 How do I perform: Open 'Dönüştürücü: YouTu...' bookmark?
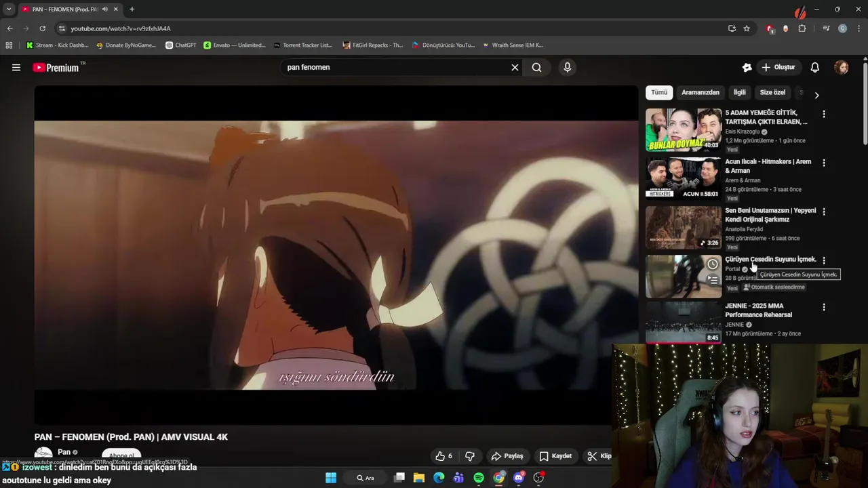pyautogui.click(x=443, y=45)
